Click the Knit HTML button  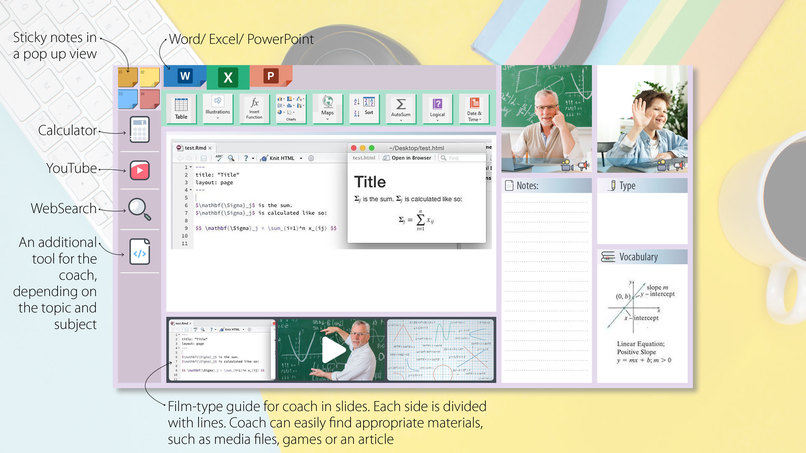click(278, 158)
